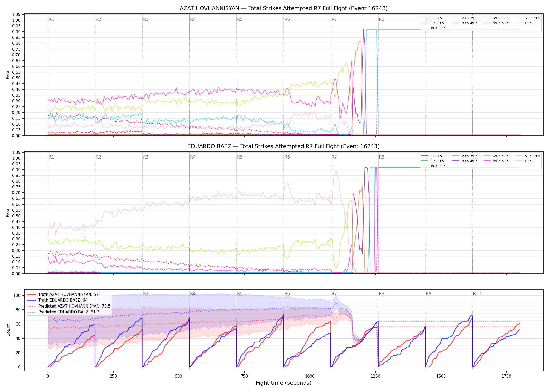Click 'Truth EDUARDO BAEZ: 64' legend entry
Screen dimensions: 549x392
58,300
